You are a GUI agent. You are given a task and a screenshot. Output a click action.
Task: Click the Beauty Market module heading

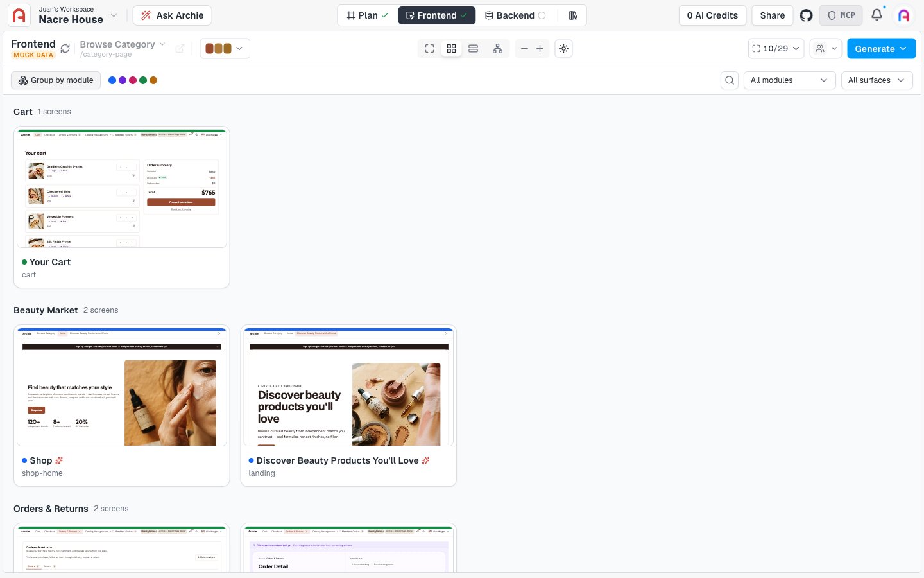(46, 310)
